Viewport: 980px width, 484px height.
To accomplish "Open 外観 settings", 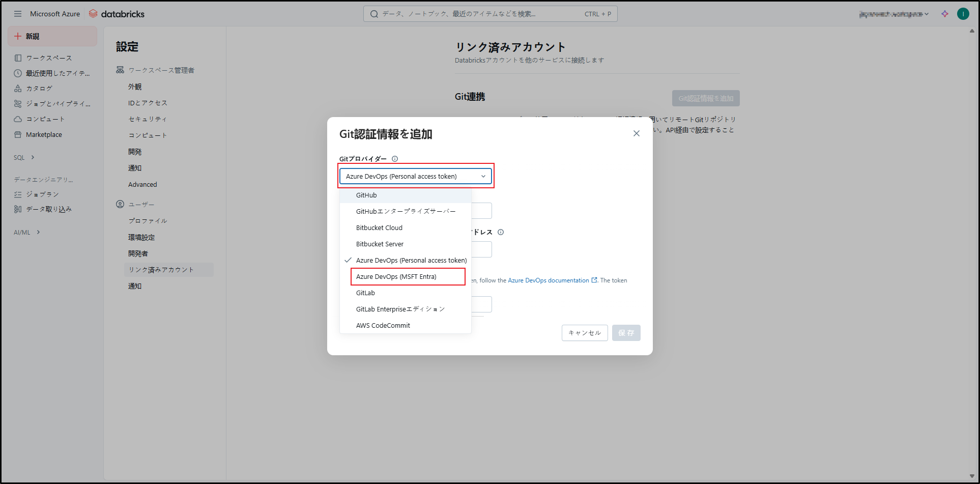I will pos(135,87).
